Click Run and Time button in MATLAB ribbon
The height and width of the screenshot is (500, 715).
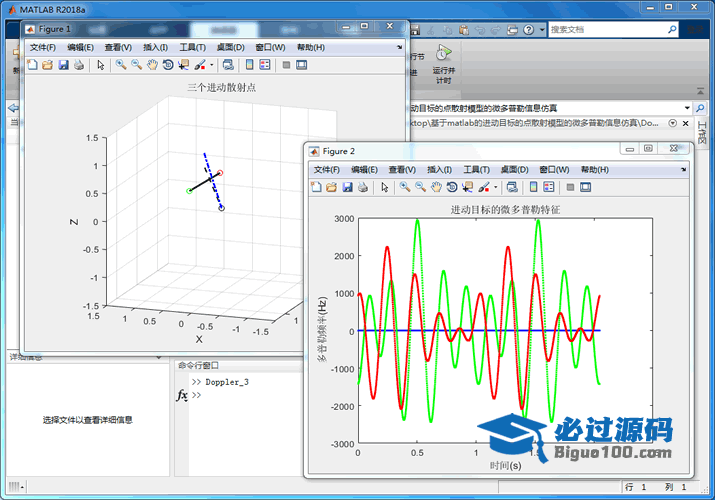coord(442,61)
